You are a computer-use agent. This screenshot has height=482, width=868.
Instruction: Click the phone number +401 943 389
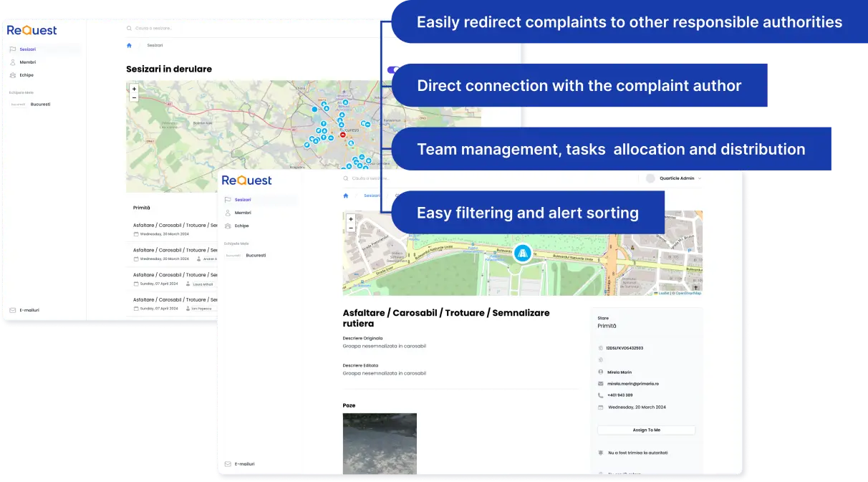coord(620,395)
